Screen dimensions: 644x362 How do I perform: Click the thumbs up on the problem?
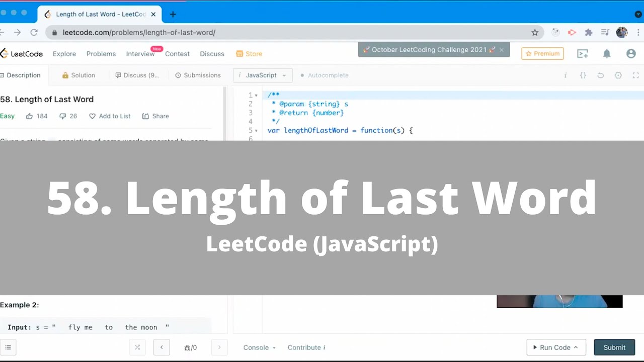click(30, 116)
